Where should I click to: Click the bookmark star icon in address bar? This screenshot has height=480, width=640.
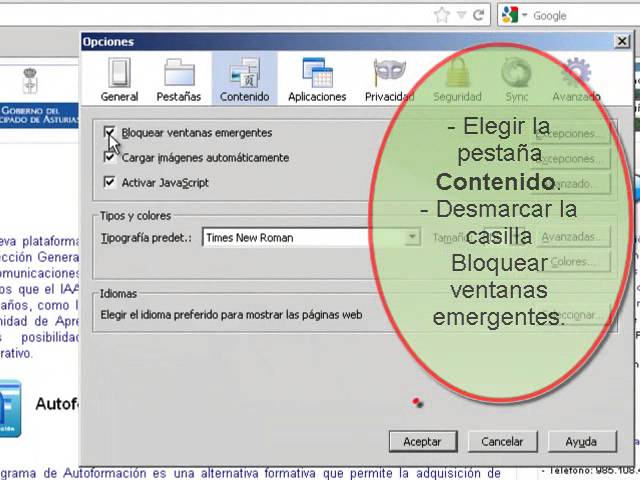coord(442,16)
